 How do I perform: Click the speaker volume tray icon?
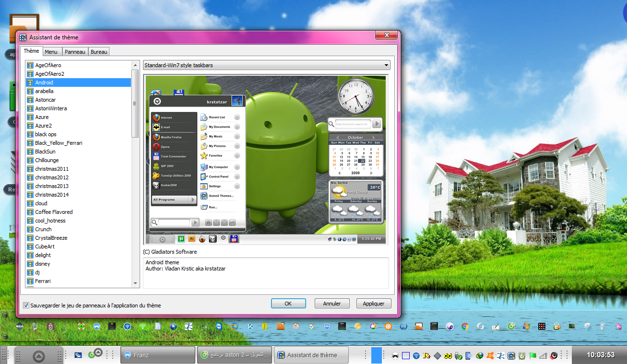click(x=554, y=355)
